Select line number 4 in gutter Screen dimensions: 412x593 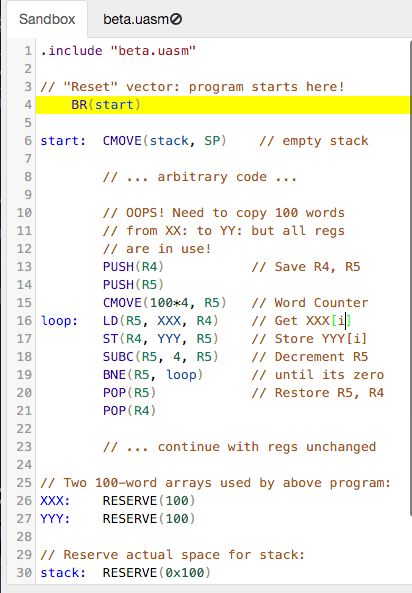(x=28, y=105)
